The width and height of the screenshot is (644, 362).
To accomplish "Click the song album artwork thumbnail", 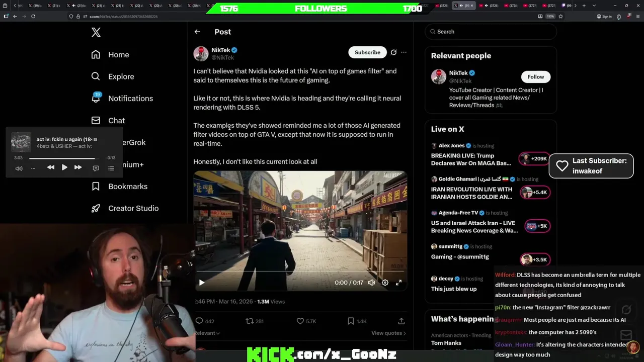I will coord(21,142).
